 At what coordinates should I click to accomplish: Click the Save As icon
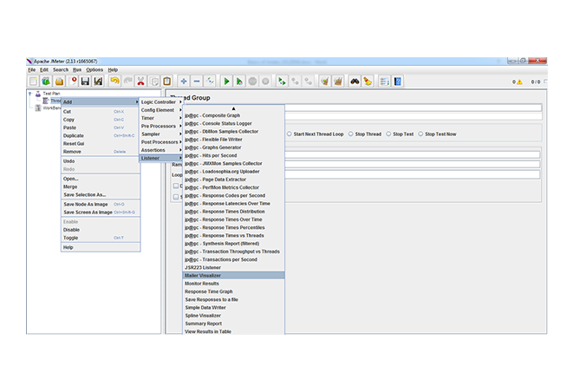click(98, 82)
